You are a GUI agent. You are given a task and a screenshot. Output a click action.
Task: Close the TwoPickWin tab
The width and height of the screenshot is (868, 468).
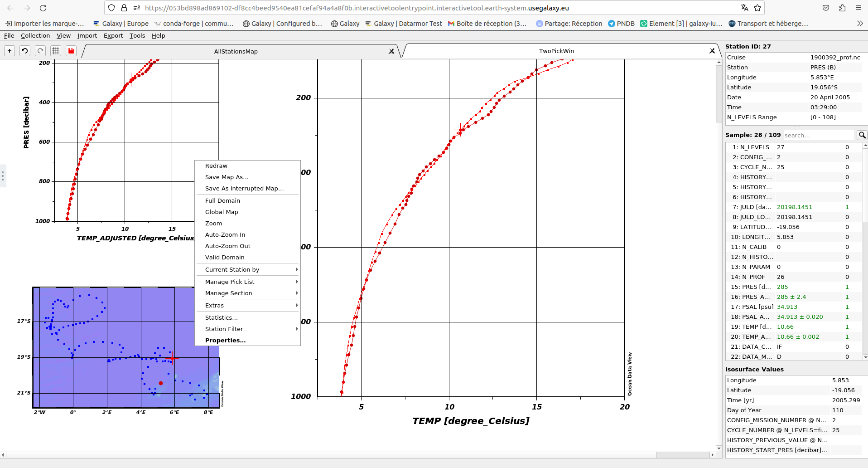coord(712,51)
